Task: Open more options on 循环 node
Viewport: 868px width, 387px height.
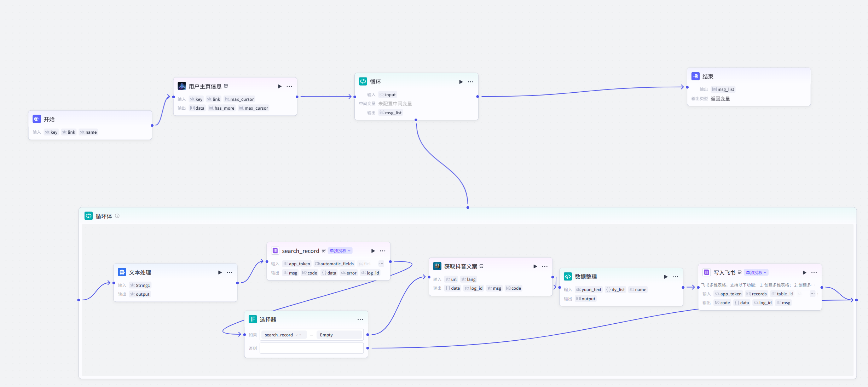Action: click(470, 82)
